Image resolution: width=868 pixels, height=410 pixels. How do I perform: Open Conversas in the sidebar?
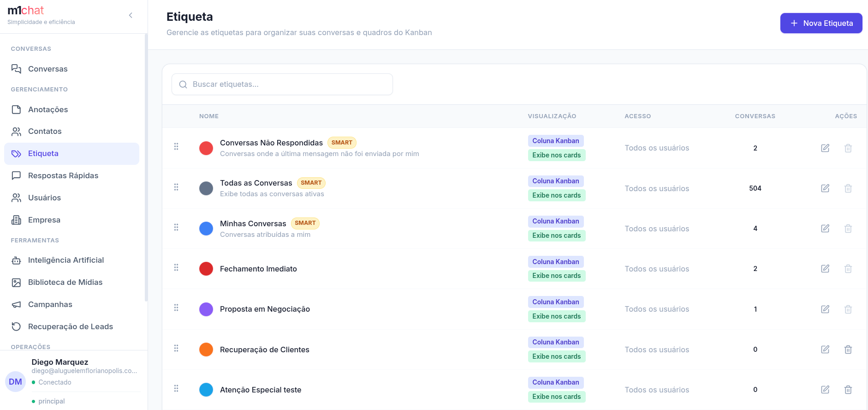click(71, 69)
